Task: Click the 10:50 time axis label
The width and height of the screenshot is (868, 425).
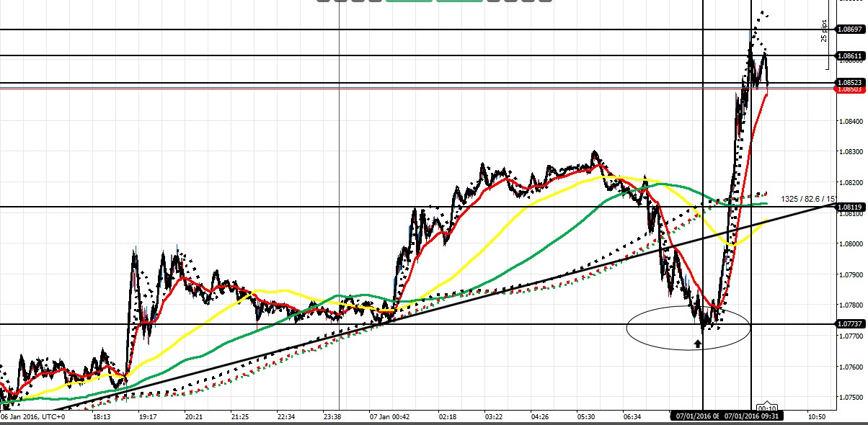Action: 816,416
